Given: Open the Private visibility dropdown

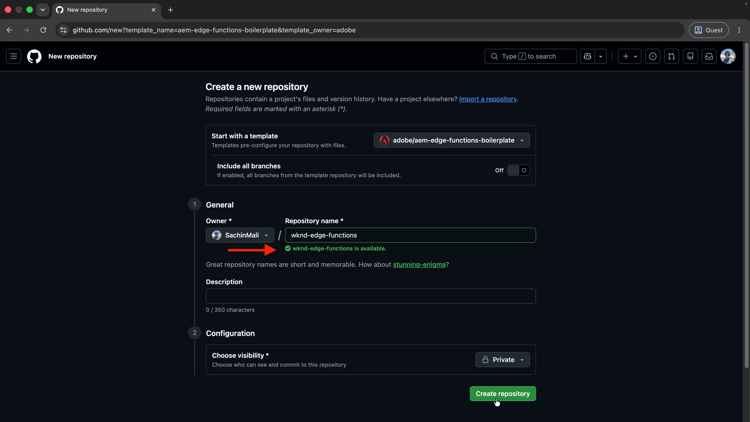Looking at the screenshot, I should click(502, 360).
